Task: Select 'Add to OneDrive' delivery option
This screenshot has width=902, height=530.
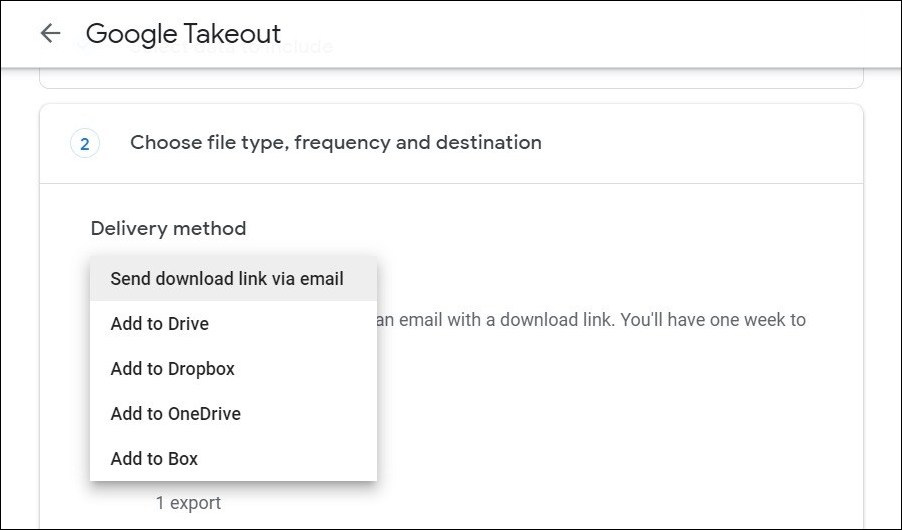Action: pyautogui.click(x=176, y=414)
